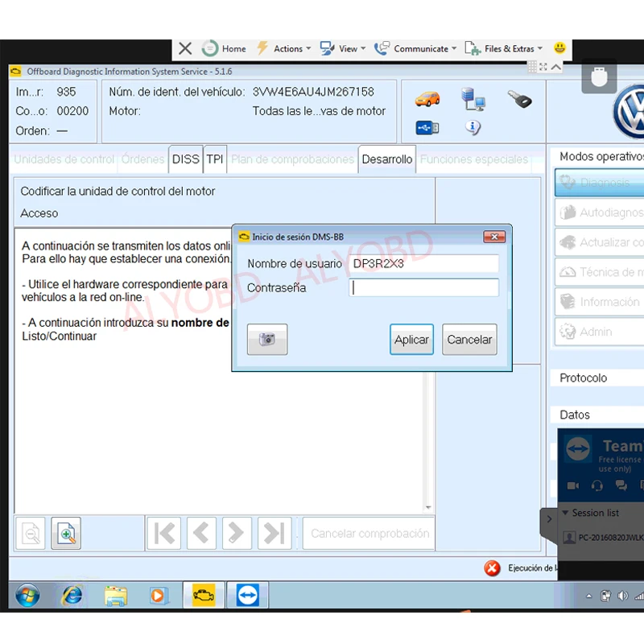Open Funciones especiales tab
The image size is (644, 644).
point(474,159)
